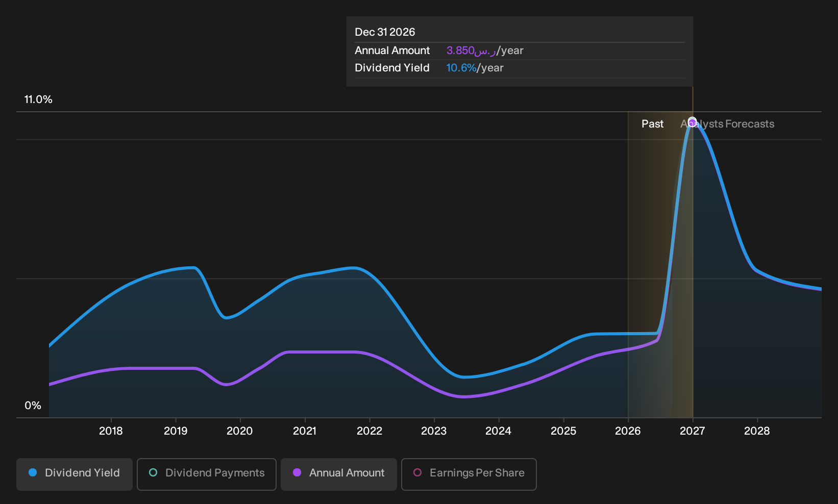
Task: Toggle the Annual Amount legend button
Action: pyautogui.click(x=339, y=474)
